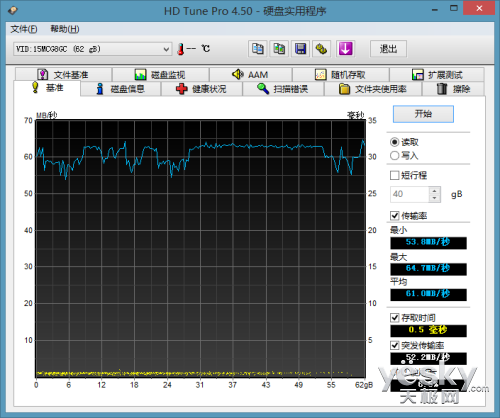Image resolution: width=500 pixels, height=418 pixels.
Task: Click the copy screenshot to clipboard icon
Action: pos(279,49)
